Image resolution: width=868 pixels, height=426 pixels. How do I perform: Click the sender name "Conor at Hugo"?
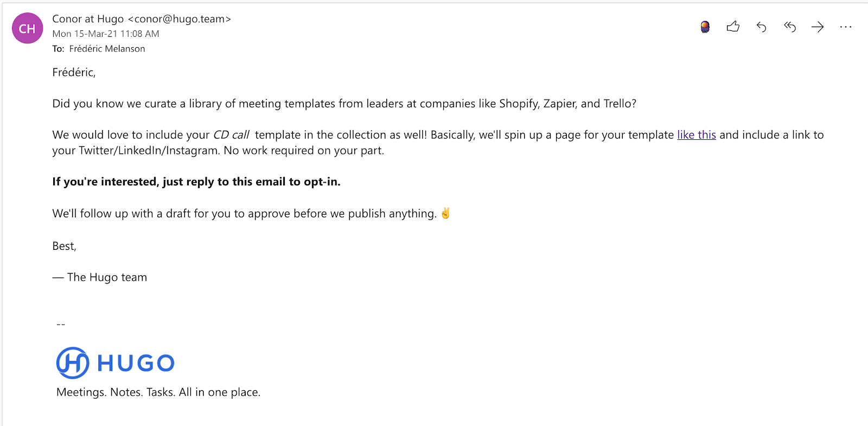point(88,19)
